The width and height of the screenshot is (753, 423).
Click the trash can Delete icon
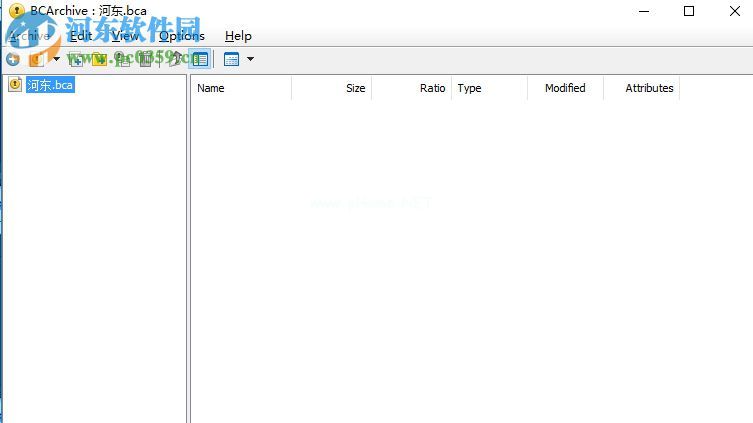click(145, 59)
